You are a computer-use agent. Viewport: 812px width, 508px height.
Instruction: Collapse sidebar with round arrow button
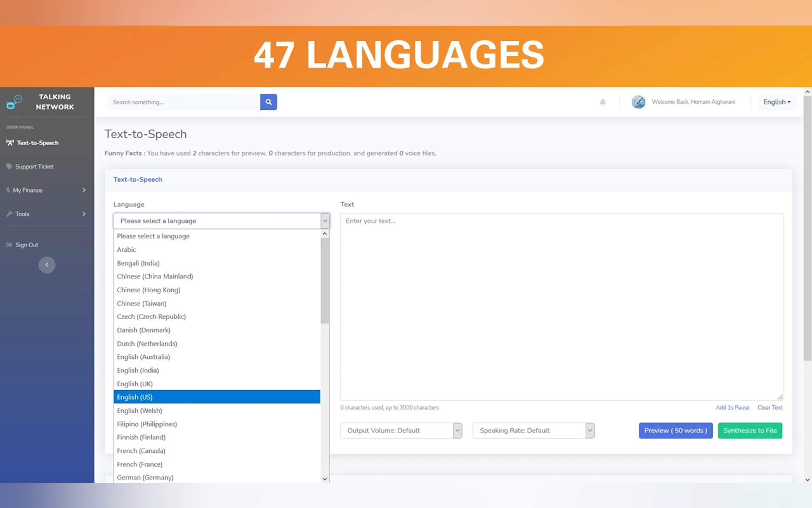[47, 265]
